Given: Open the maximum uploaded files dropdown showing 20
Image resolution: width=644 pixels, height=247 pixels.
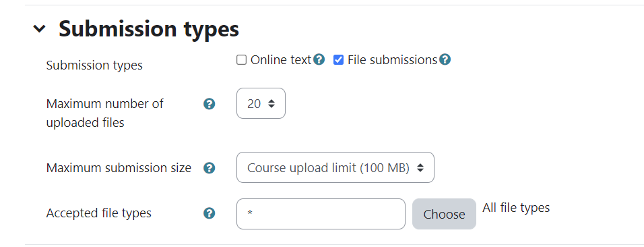Looking at the screenshot, I should [x=261, y=103].
